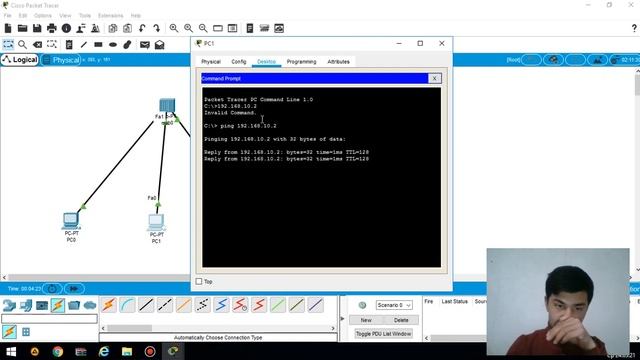Pick the automatic connection lightning cable
The image size is (640, 360).
point(109,305)
